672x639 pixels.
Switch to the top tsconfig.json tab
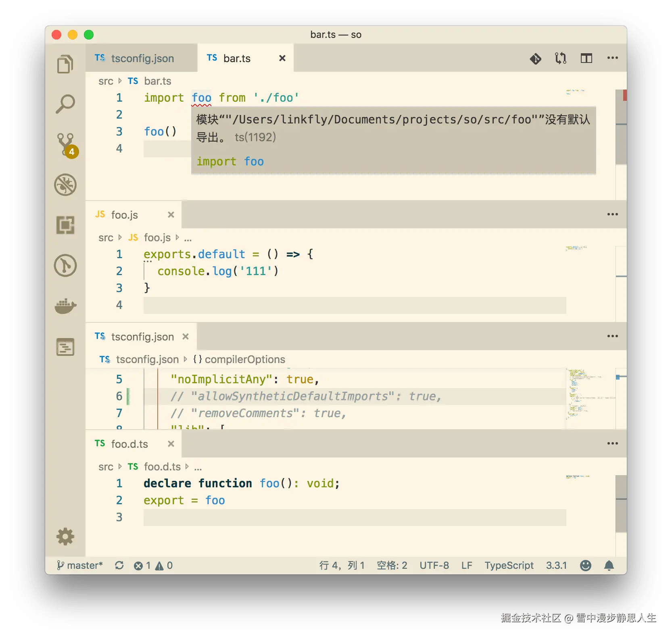coord(141,58)
